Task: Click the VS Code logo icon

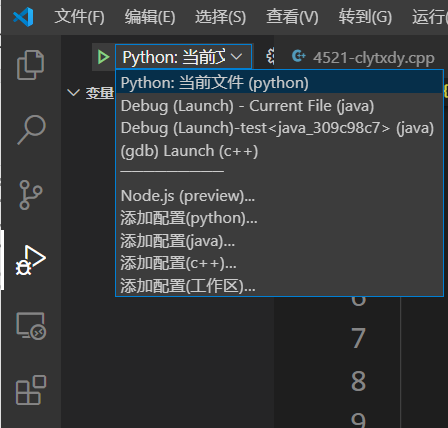Action: (23, 17)
